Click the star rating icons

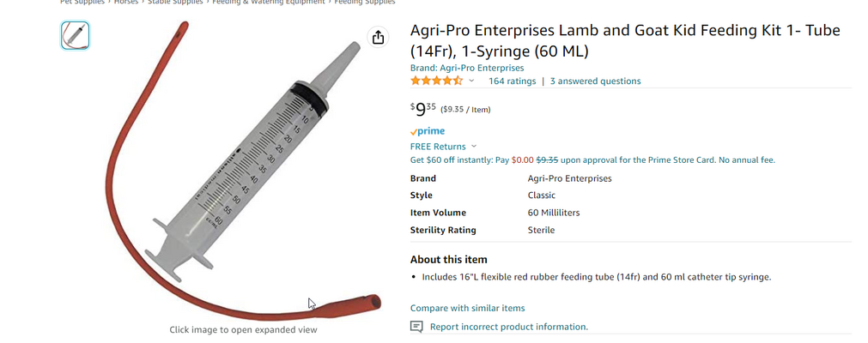click(436, 81)
